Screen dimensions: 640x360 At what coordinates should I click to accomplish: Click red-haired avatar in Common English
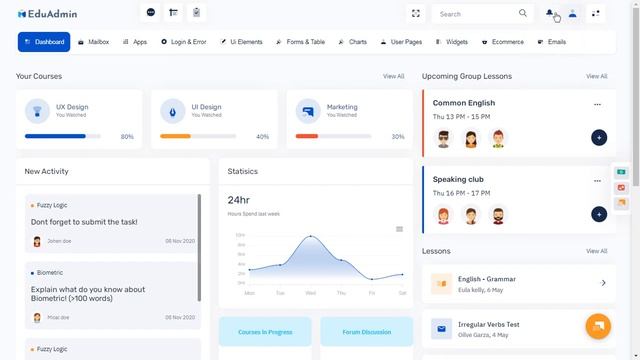(x=498, y=139)
